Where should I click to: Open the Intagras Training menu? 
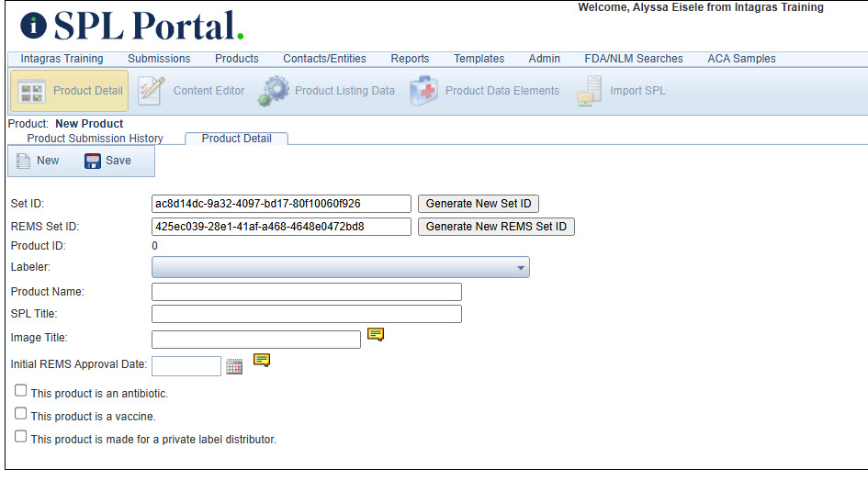point(62,59)
